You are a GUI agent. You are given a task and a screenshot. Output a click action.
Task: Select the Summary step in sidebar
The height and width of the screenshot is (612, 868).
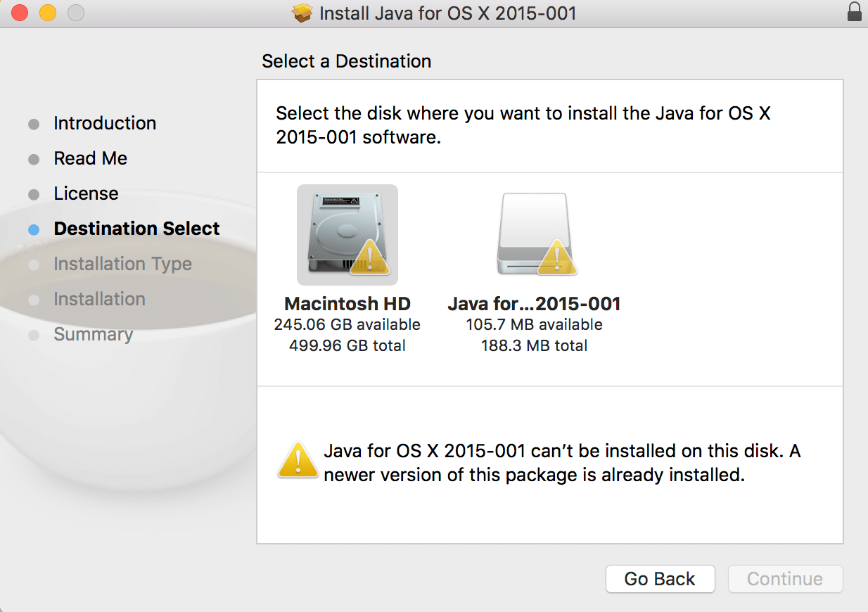click(x=94, y=334)
